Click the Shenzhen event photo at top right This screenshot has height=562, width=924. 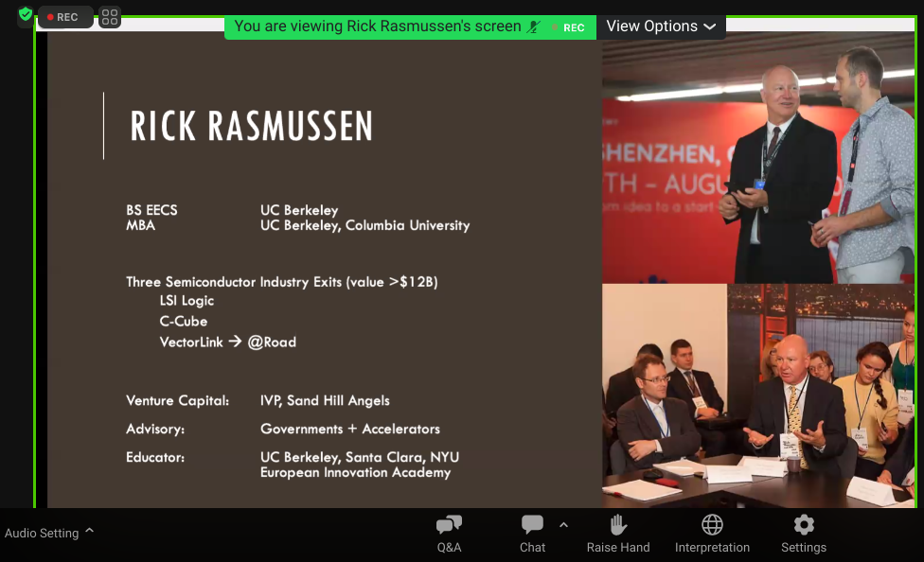[x=757, y=161]
